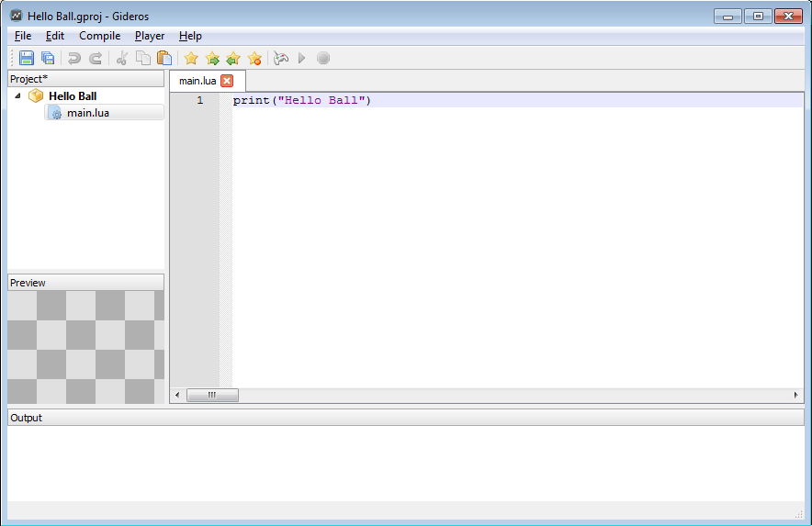Click inside the empty Output console
Viewport: 812px width, 526px height.
405,464
